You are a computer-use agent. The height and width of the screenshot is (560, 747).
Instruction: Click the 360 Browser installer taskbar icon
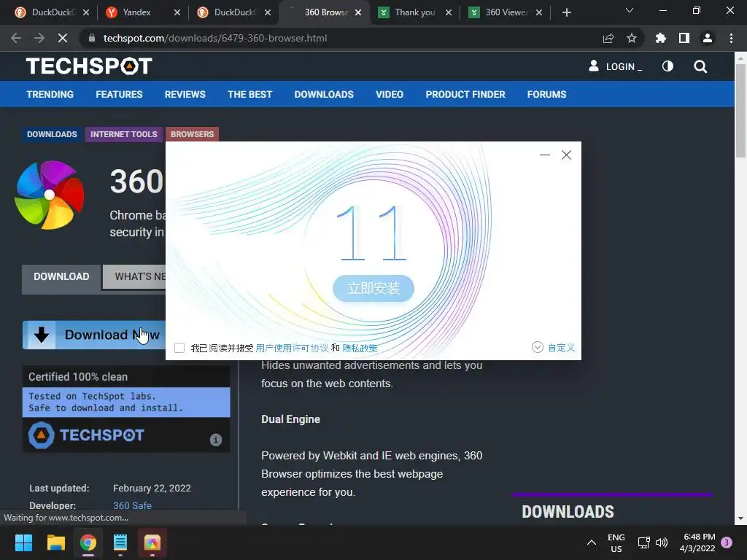coord(152,542)
